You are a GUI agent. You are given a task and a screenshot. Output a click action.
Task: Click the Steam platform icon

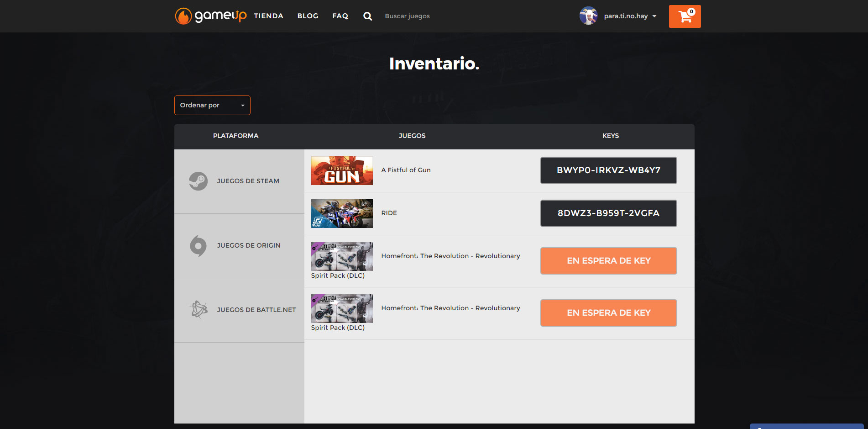pos(198,181)
